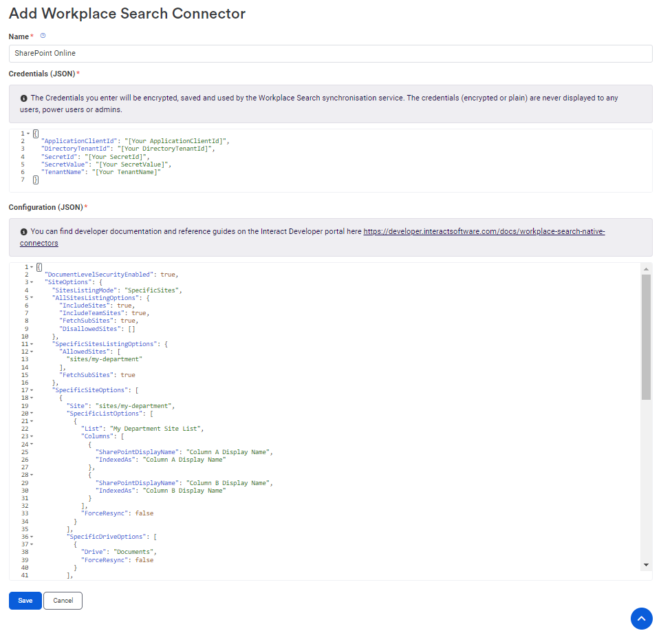
Task: Click the Name input field containing SharePoint Online
Action: point(330,54)
